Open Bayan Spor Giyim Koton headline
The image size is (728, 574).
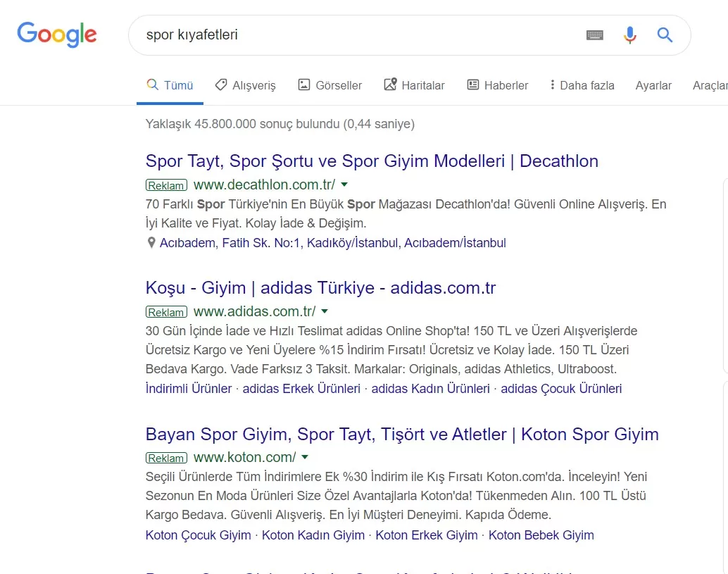tap(402, 435)
